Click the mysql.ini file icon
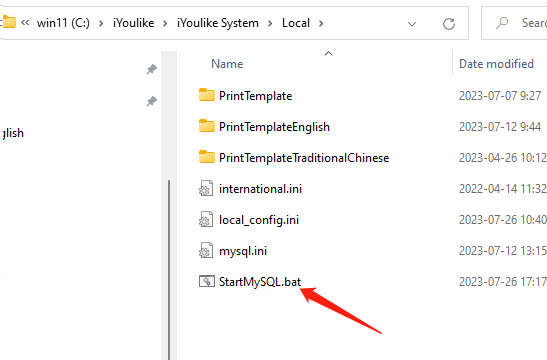 click(206, 250)
